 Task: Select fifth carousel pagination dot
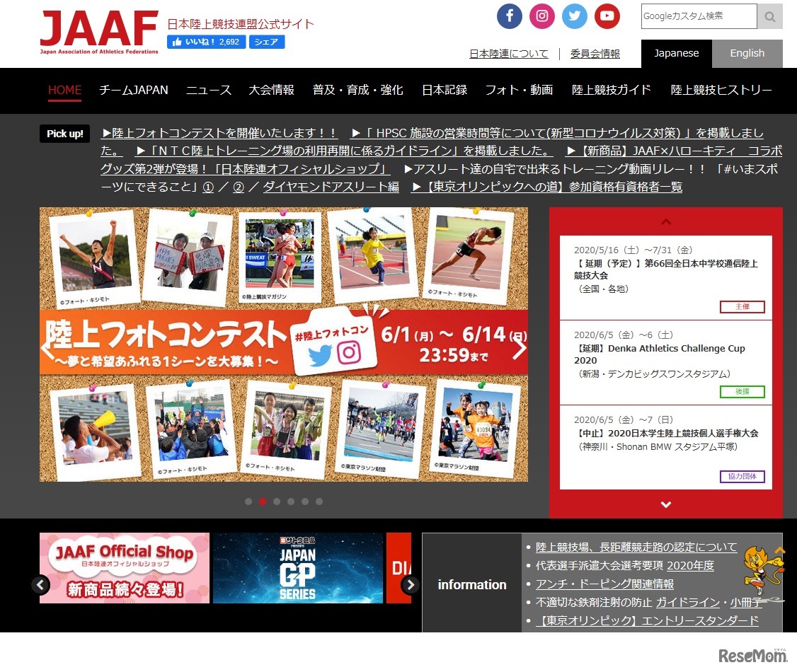click(305, 502)
